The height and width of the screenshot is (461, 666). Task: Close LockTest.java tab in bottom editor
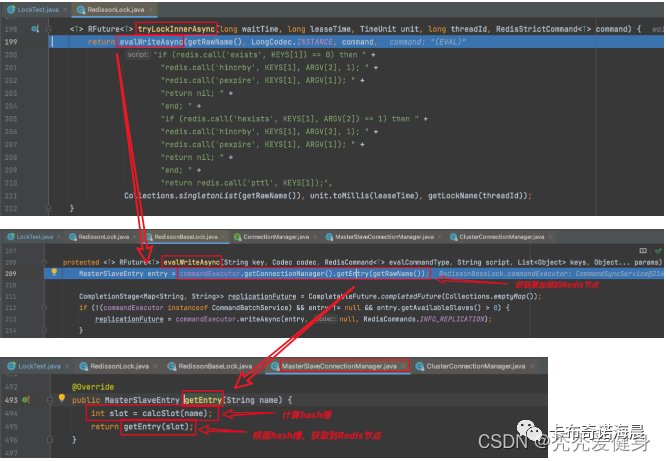click(x=67, y=366)
